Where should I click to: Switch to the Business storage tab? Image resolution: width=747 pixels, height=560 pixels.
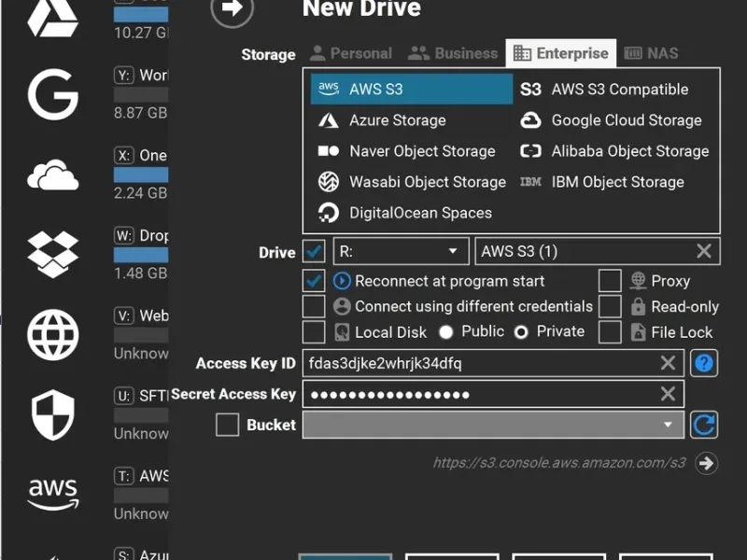pos(453,53)
